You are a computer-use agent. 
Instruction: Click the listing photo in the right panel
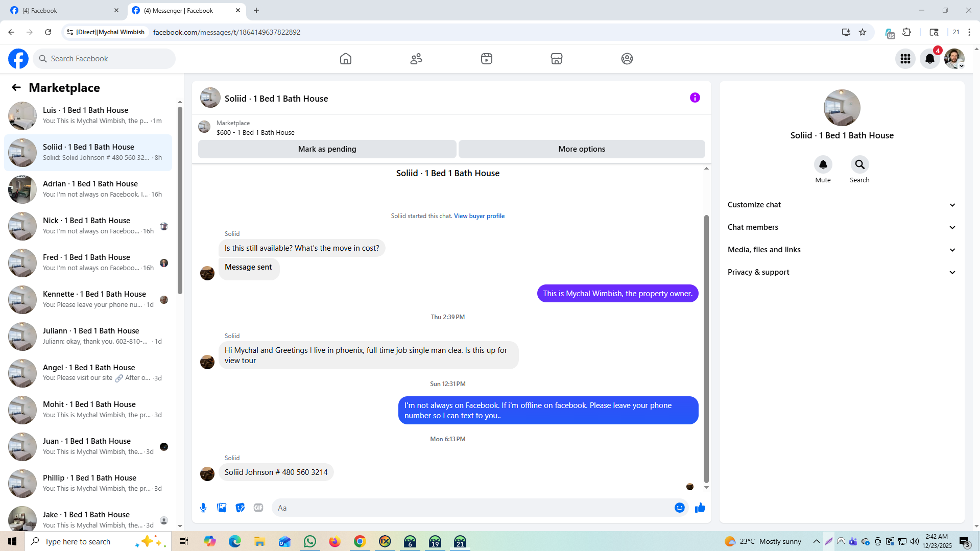click(x=842, y=108)
